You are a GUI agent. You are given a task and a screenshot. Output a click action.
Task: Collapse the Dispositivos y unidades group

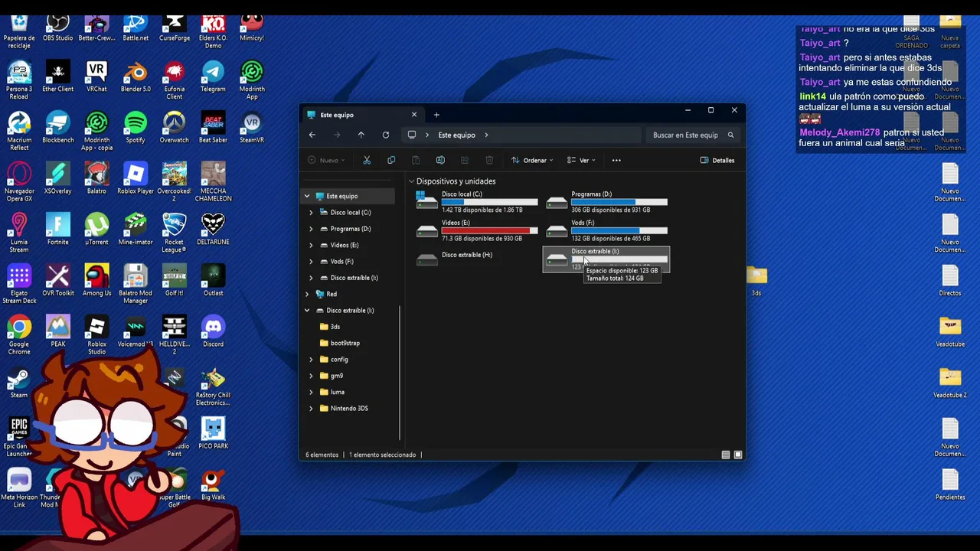click(x=412, y=181)
